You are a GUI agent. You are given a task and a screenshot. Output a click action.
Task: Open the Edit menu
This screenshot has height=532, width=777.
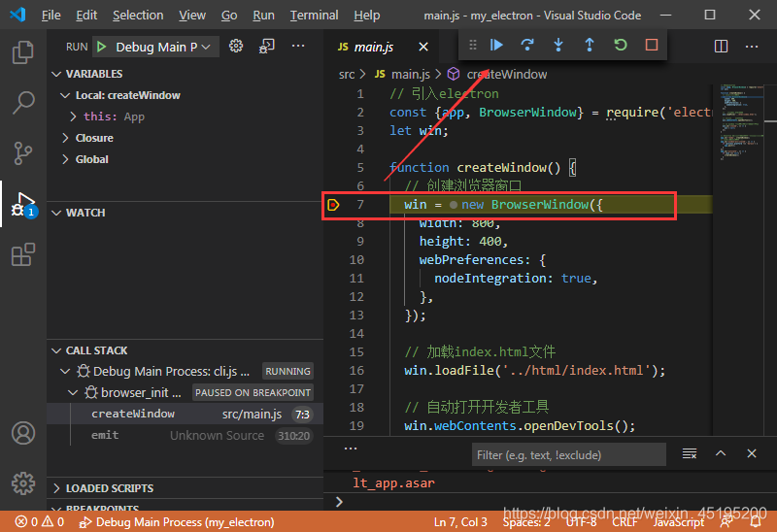[x=86, y=16]
